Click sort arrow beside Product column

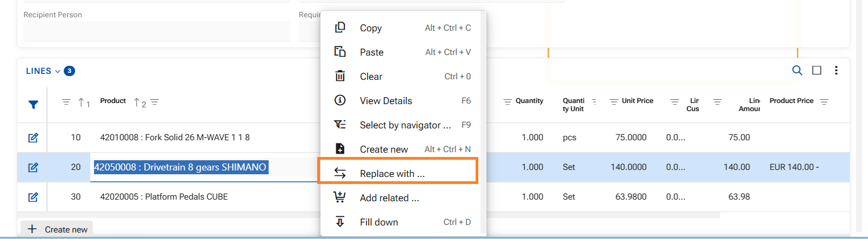pyautogui.click(x=137, y=102)
